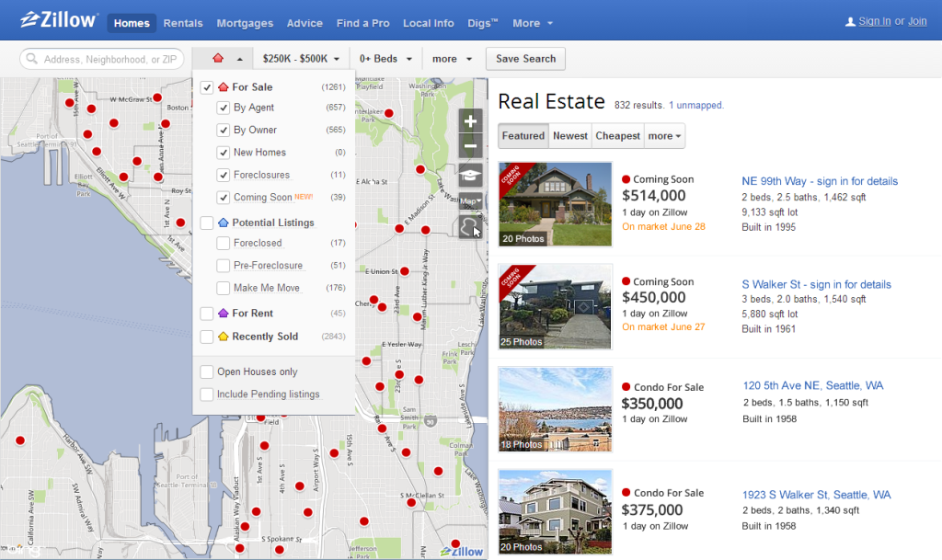Open the $450,000 listing photo
This screenshot has height=560, width=942.
tap(555, 307)
